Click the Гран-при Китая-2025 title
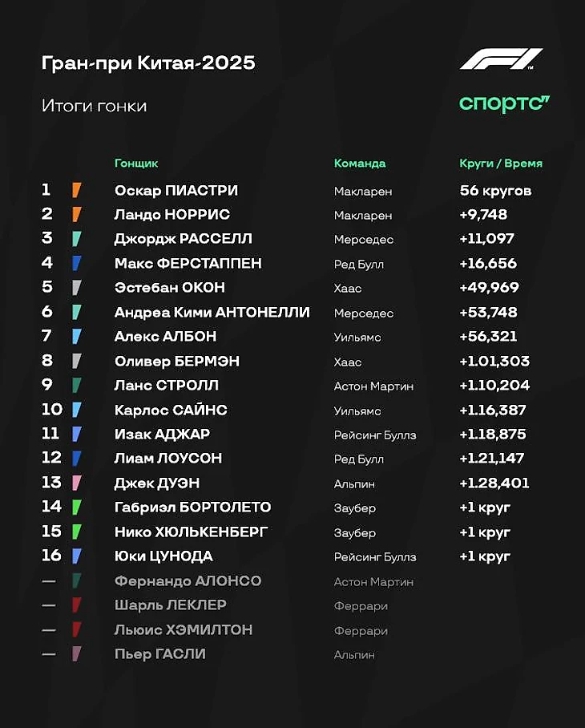Image resolution: width=585 pixels, height=728 pixels. click(148, 63)
